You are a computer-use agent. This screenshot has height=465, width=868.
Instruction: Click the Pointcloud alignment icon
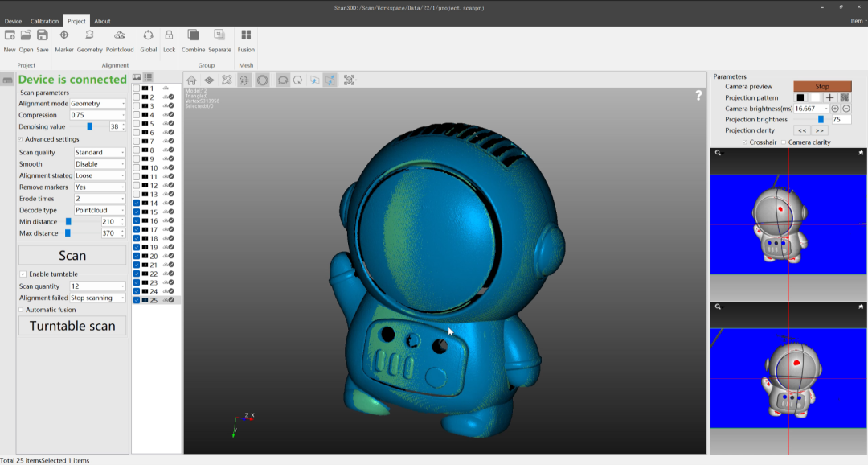pyautogui.click(x=120, y=36)
